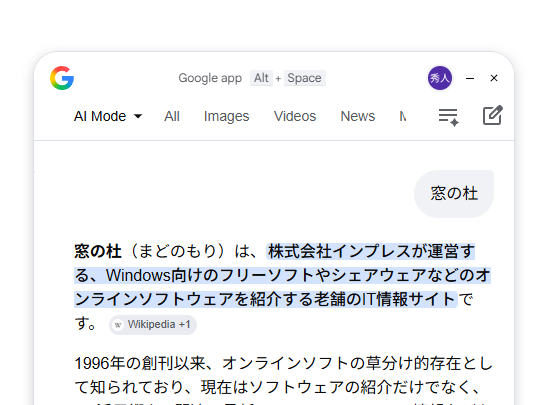
Task: Click the Space key shortcut badge
Action: (x=304, y=78)
